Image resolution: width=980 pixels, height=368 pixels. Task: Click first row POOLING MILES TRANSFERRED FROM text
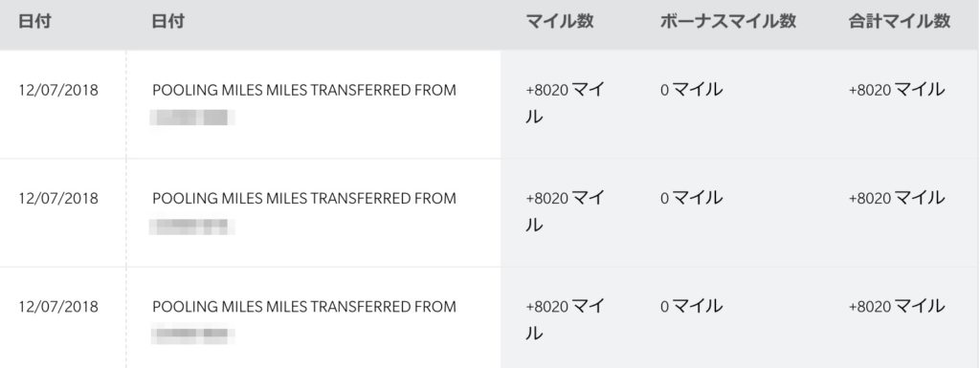(304, 91)
